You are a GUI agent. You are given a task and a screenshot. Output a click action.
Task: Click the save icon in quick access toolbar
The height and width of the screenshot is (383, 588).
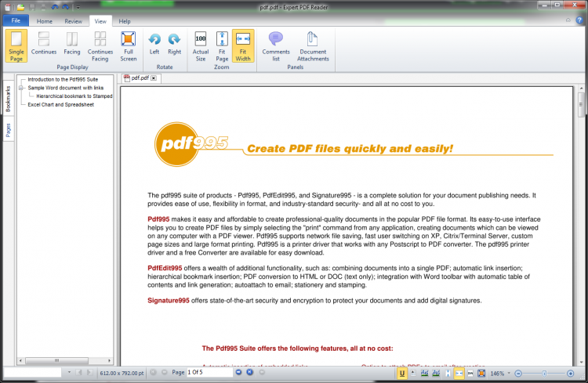[32, 7]
